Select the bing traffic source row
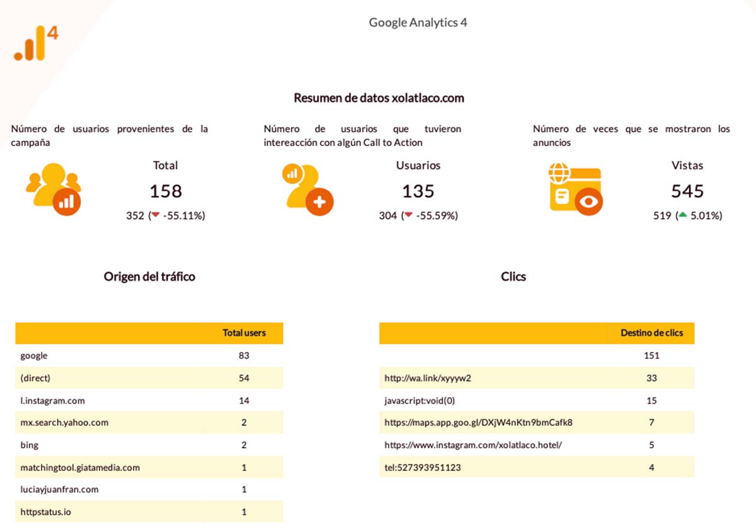This screenshot has width=756, height=532. (149, 445)
